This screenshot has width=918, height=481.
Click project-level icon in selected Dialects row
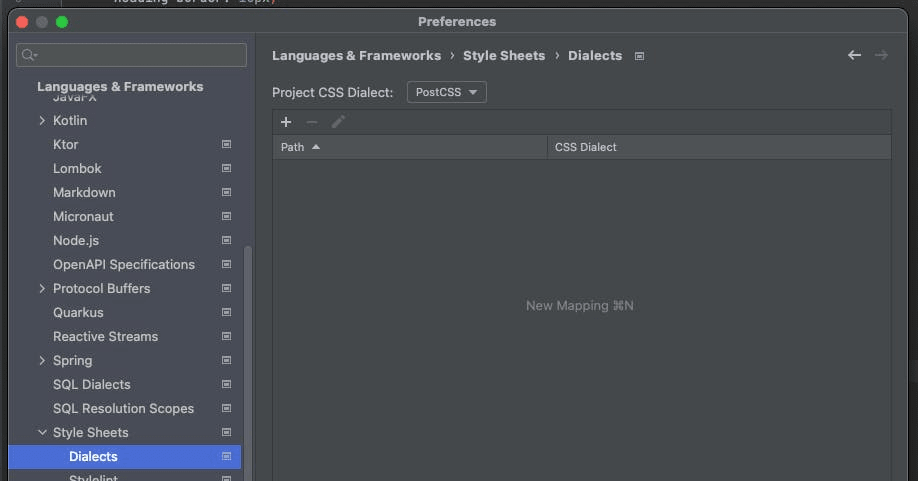click(226, 456)
